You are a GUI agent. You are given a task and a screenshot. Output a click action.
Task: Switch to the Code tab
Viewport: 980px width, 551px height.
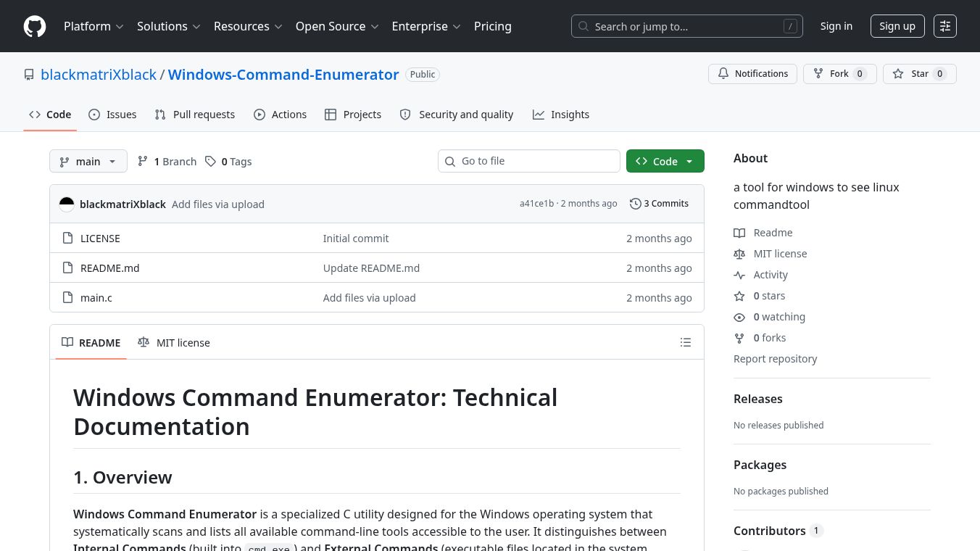50,115
